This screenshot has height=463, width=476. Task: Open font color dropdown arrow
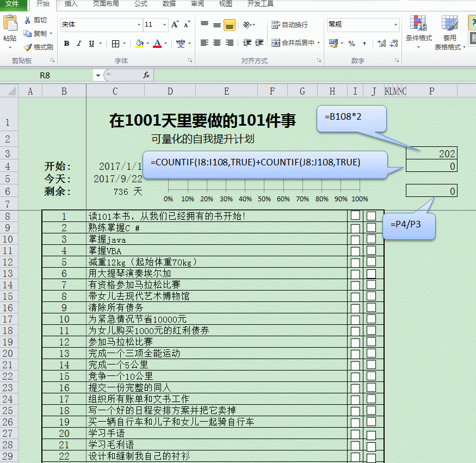point(166,44)
